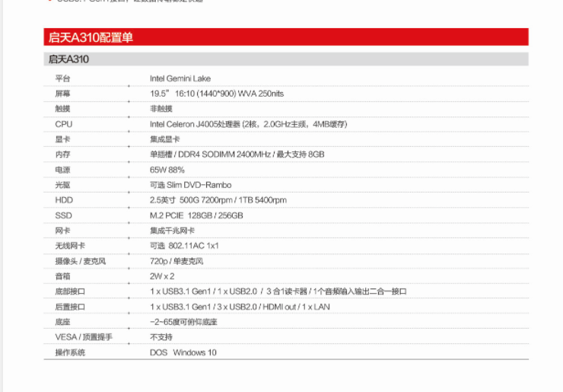Select the '摄像头 / 麦克风' row label
563x392 pixels.
pos(81,261)
